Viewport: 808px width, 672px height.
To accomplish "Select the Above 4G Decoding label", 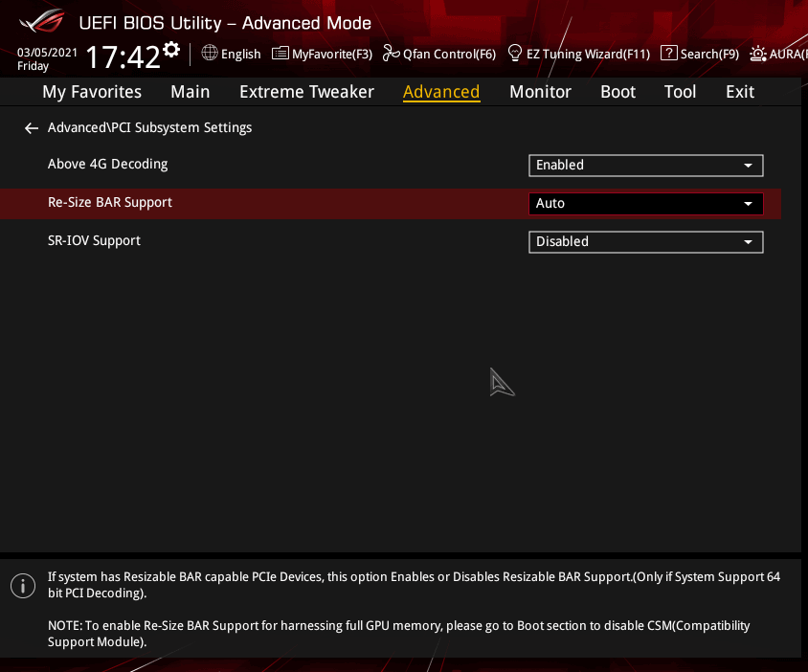I will 107,164.
